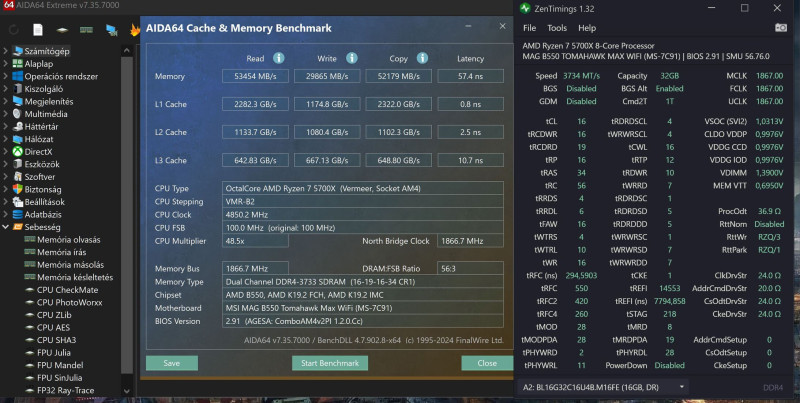This screenshot has height=403, width=800.
Task: Expand the Megjelenítés tree node
Action: pos(6,102)
